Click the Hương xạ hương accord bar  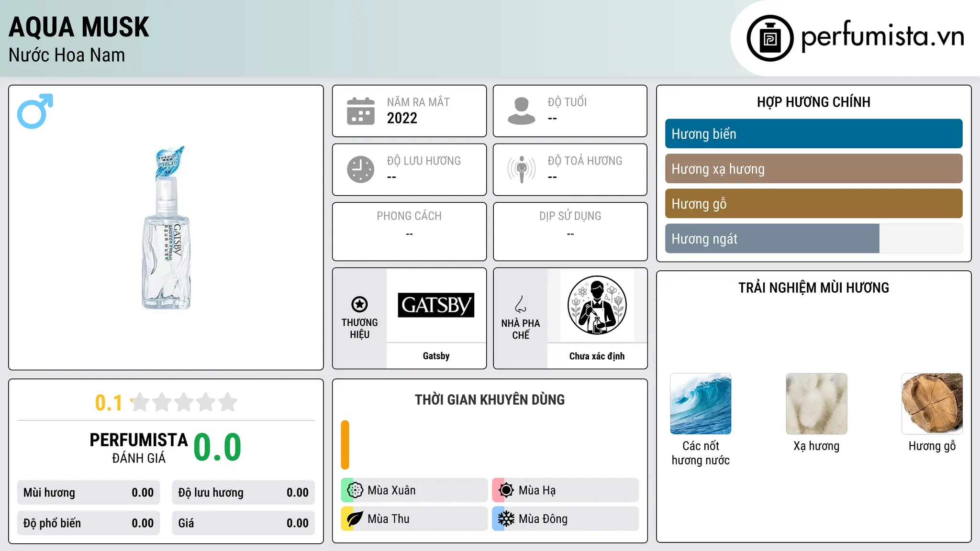point(813,169)
